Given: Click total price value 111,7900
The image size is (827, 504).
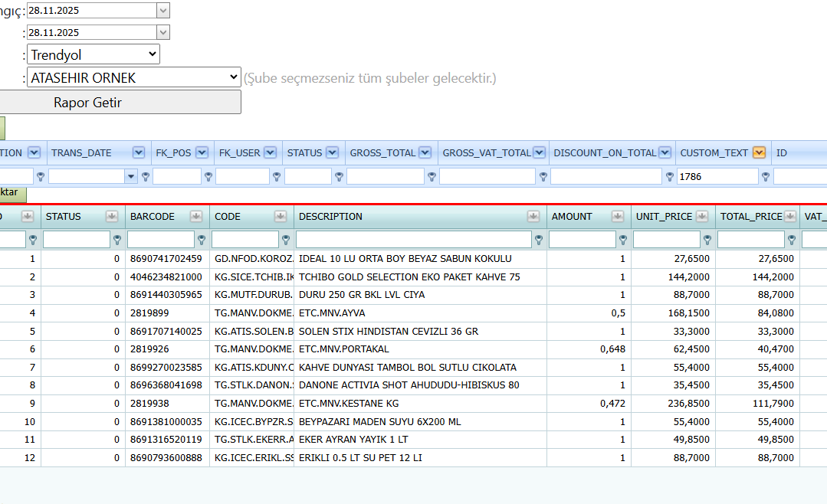Looking at the screenshot, I should tap(773, 404).
